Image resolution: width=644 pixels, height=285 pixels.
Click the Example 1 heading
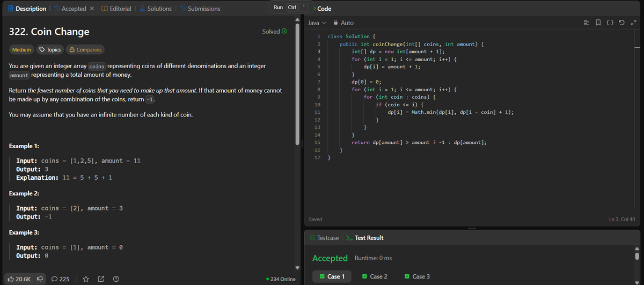(x=24, y=147)
